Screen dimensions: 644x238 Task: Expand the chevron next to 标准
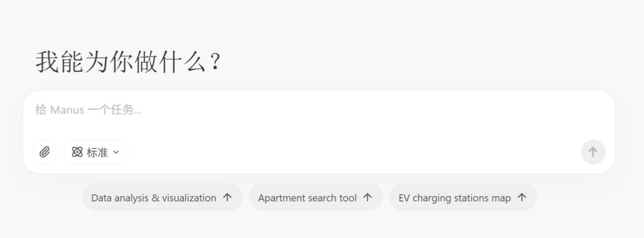click(x=116, y=152)
